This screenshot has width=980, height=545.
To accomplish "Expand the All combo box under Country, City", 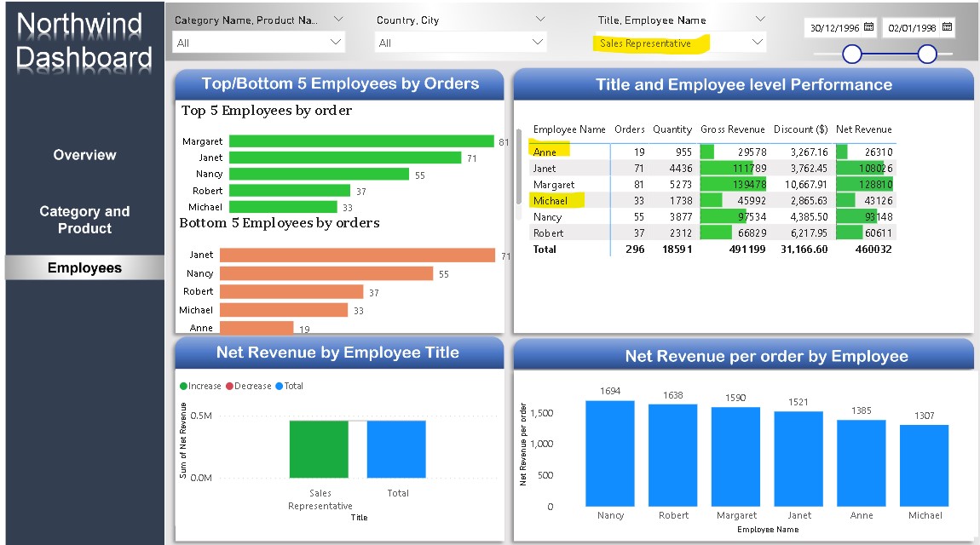I will tap(540, 42).
